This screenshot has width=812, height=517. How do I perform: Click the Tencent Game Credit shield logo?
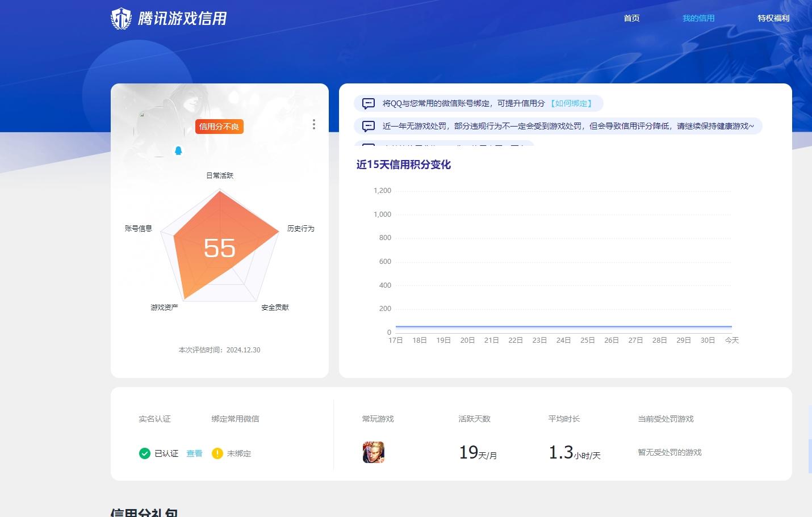pos(121,19)
